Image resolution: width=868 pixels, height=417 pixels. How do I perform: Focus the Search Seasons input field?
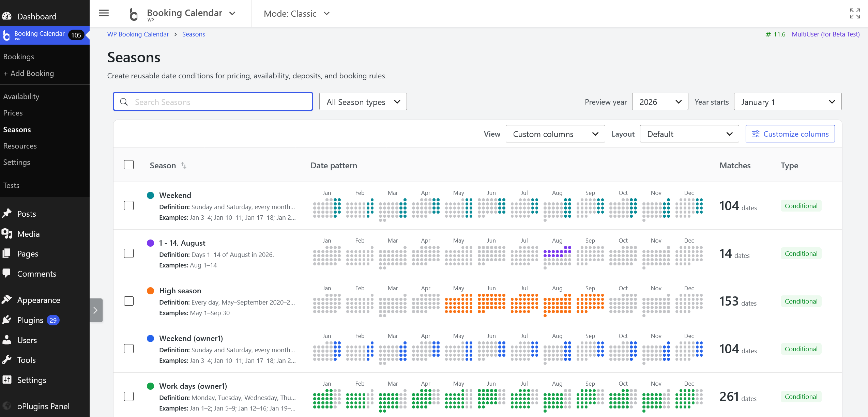(x=213, y=102)
